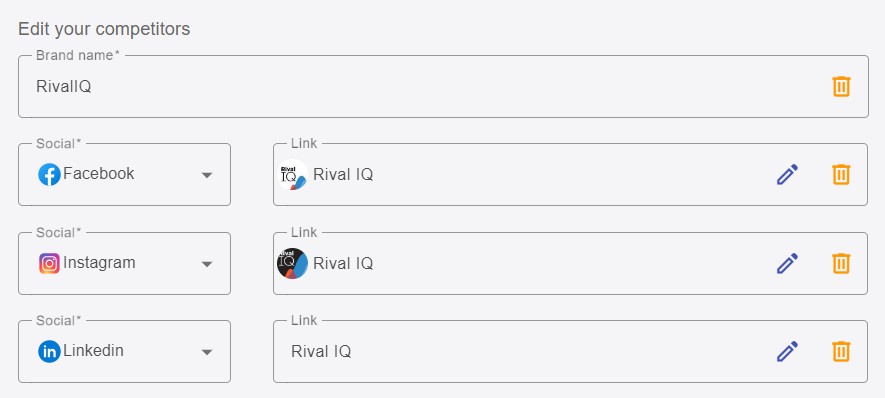This screenshot has height=398, width=885.
Task: Click the Brand name field containing RivalIQ
Action: click(x=443, y=86)
